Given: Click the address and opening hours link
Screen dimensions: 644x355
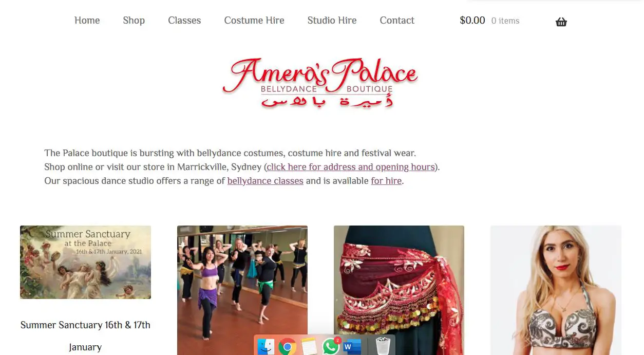Looking at the screenshot, I should pyautogui.click(x=351, y=167).
